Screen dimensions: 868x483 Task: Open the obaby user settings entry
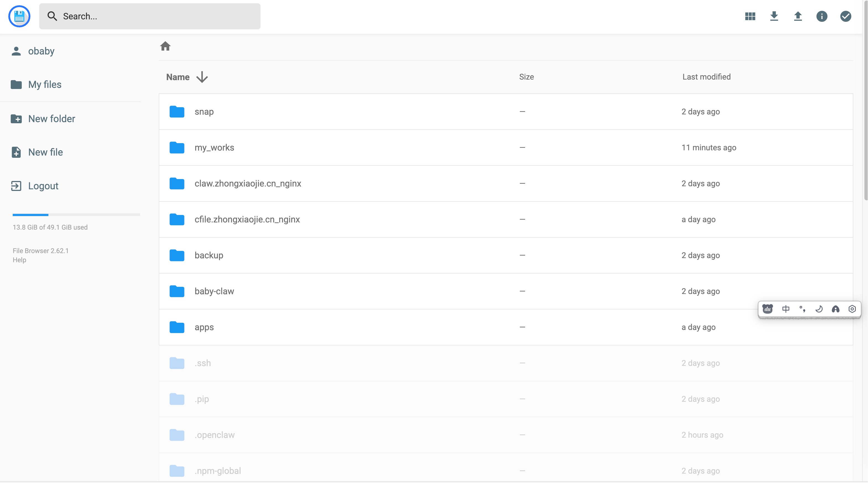coord(41,51)
